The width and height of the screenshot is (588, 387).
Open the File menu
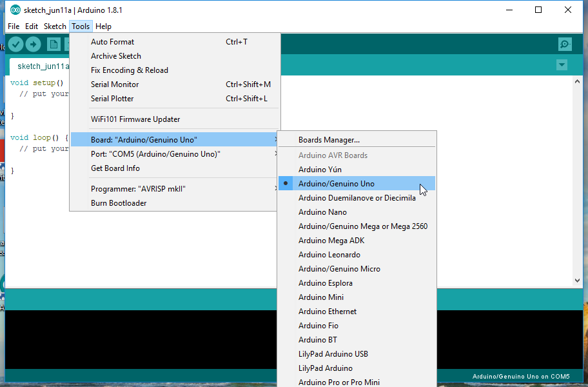pos(14,26)
